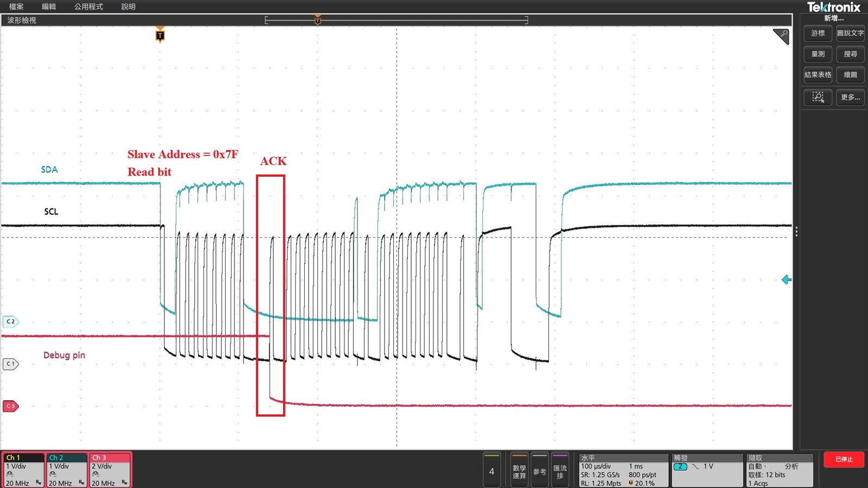
Task: Open the Ch 3 settings badge
Action: coord(110,470)
